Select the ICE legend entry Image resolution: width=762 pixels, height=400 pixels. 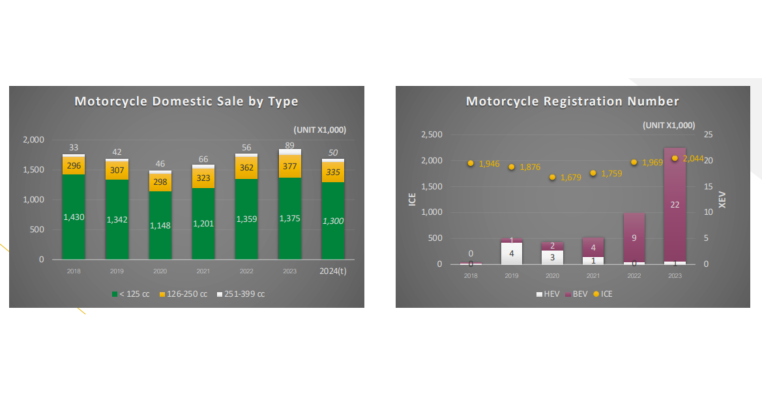[x=603, y=294]
